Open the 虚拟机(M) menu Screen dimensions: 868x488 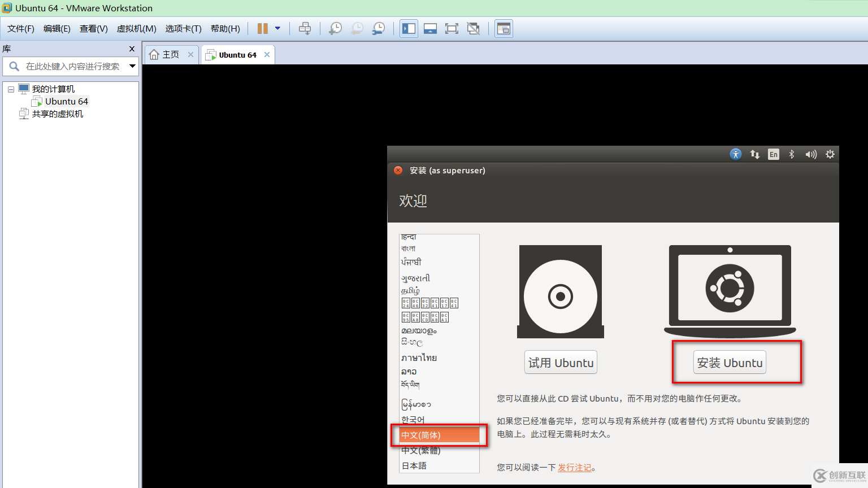[x=137, y=28]
